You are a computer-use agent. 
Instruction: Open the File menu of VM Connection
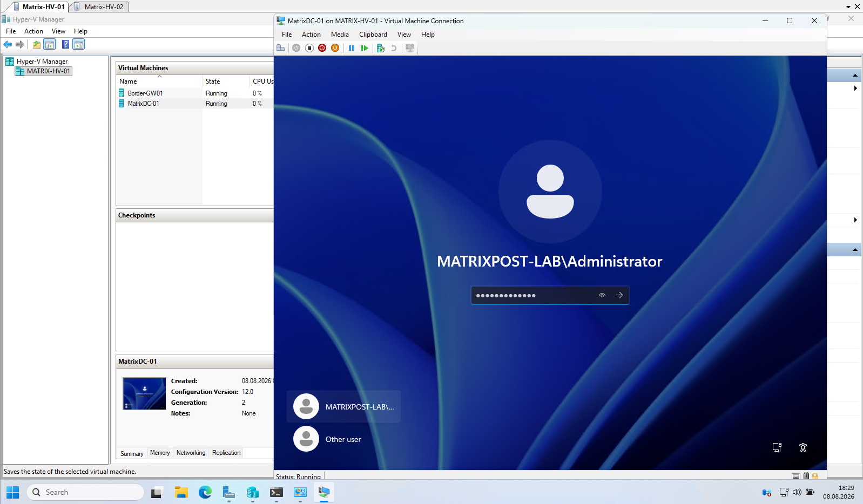click(x=287, y=35)
